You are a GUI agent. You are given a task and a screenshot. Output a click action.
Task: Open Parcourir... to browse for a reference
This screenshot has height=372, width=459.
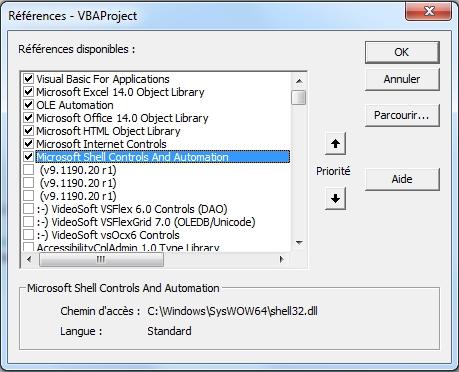[x=402, y=115]
